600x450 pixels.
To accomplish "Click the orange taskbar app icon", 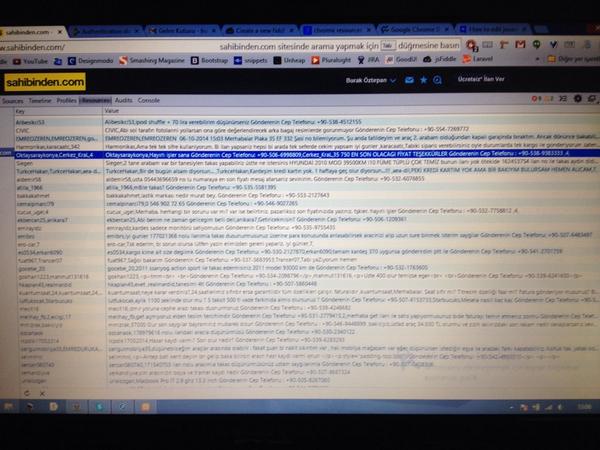I will pyautogui.click(x=145, y=406).
